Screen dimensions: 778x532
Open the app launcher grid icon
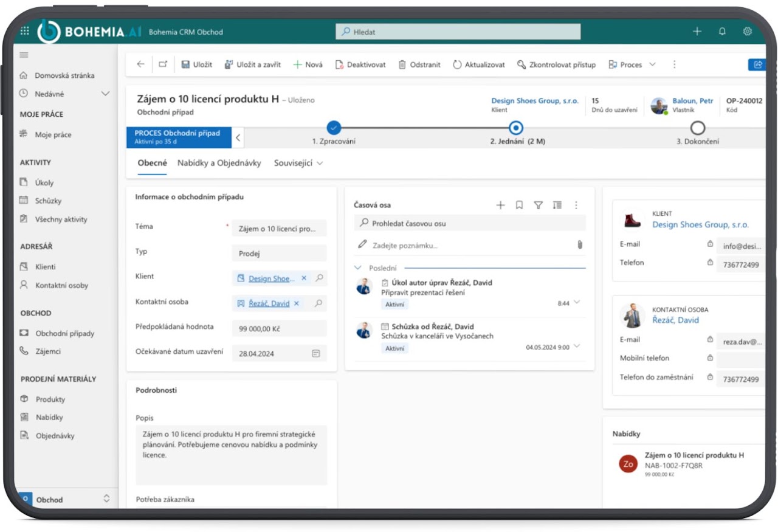tap(25, 32)
